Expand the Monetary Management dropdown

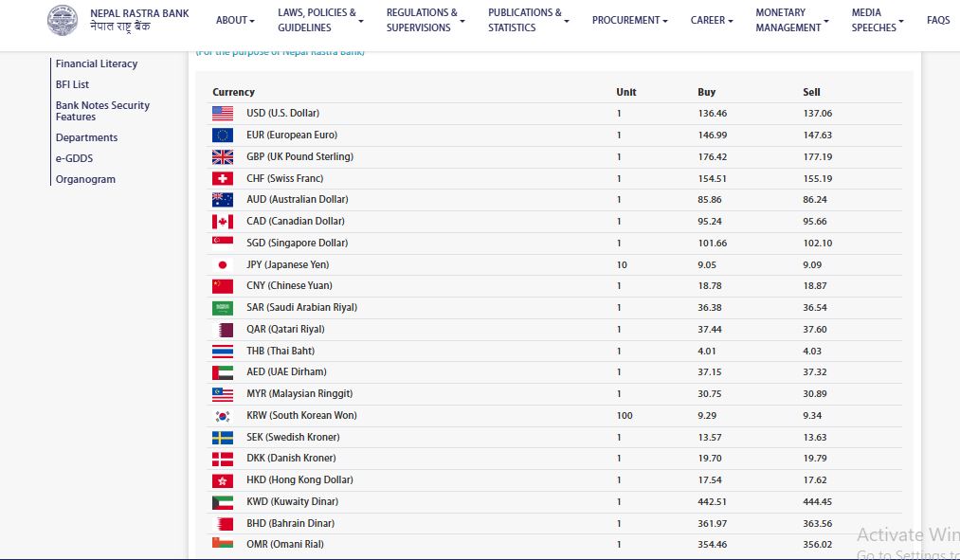coord(791,20)
